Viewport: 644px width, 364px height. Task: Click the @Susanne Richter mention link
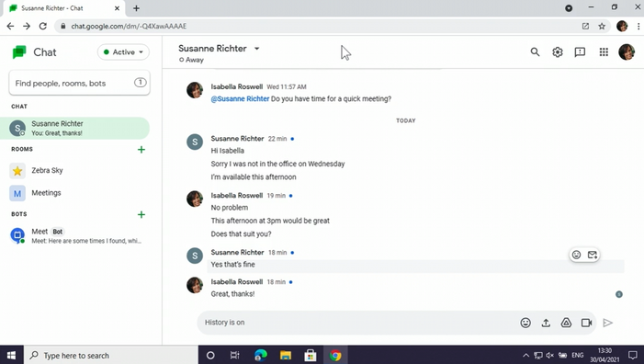240,99
